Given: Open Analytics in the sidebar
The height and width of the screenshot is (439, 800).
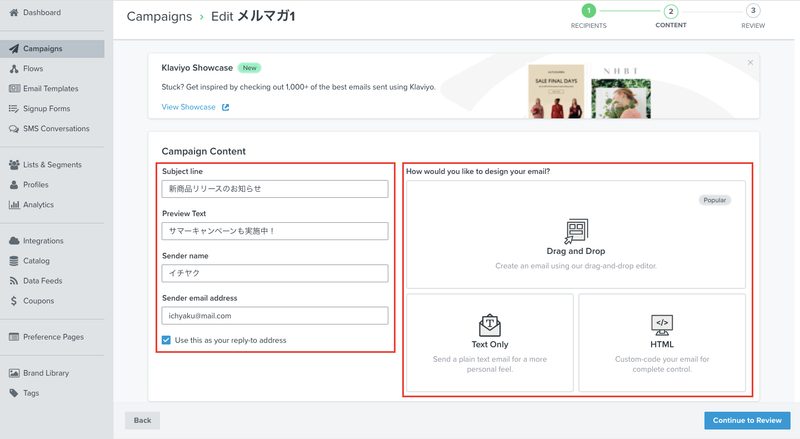Looking at the screenshot, I should pos(38,205).
